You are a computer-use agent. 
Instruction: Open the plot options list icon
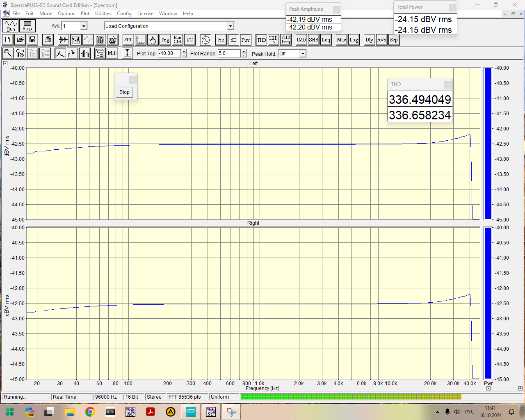click(x=100, y=53)
